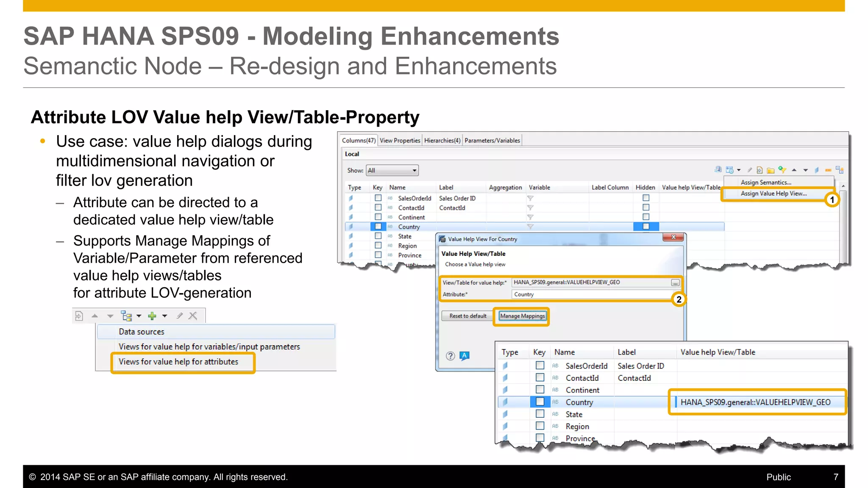Click the move up arrow in the lower-left toolbar
Image resolution: width=868 pixels, height=488 pixels.
(x=95, y=316)
